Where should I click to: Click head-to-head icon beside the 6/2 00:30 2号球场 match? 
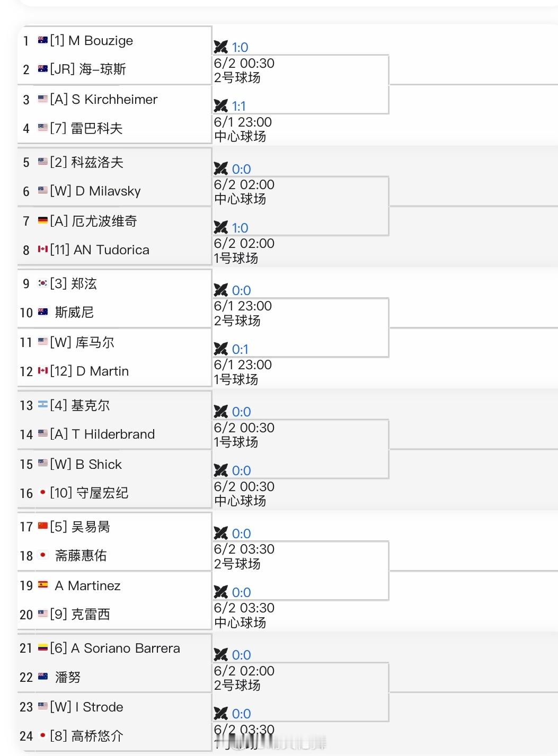[220, 47]
